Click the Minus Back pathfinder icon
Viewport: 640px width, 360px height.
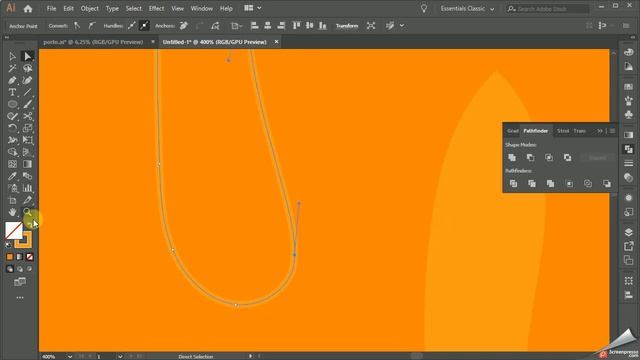(x=607, y=184)
